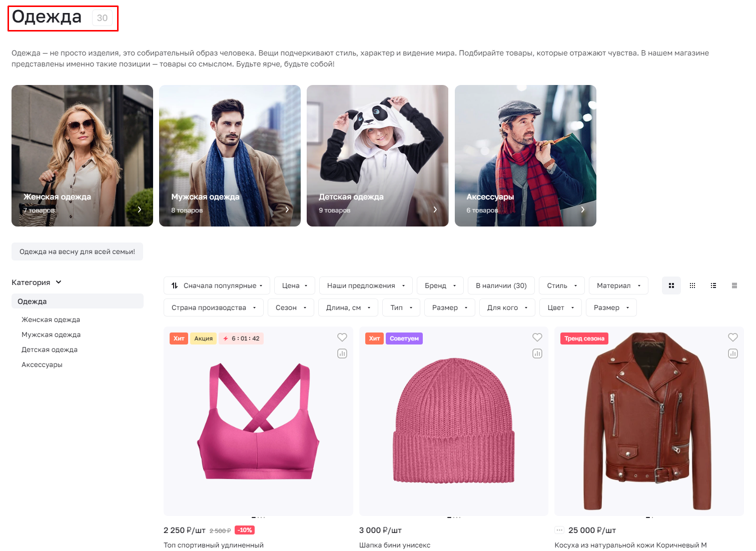Click Советуем badge on beanie hat

[404, 338]
